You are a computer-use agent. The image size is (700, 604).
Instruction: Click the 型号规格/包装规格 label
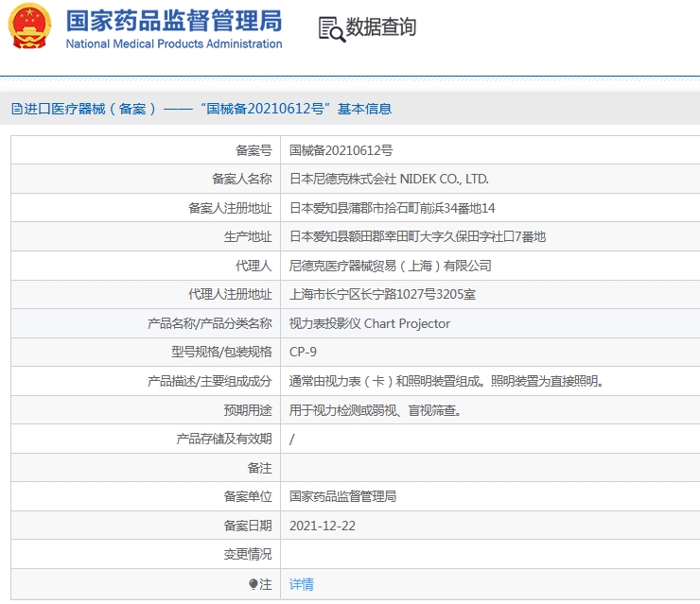coord(221,352)
